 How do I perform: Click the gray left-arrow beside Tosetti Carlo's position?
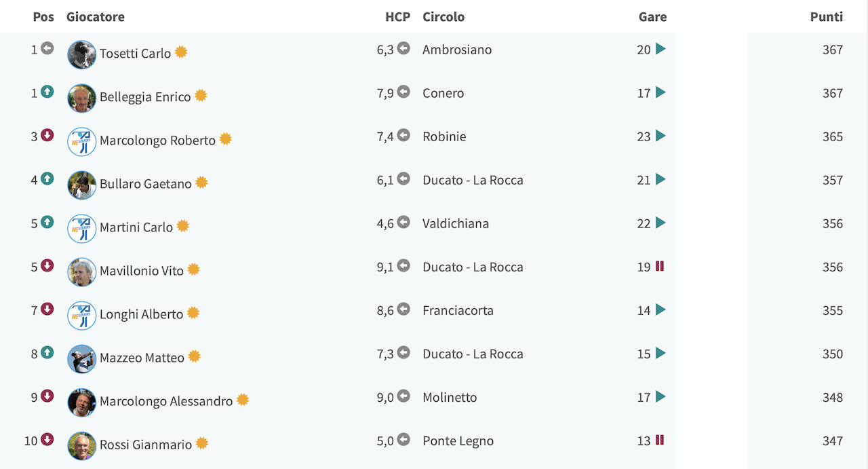(47, 48)
